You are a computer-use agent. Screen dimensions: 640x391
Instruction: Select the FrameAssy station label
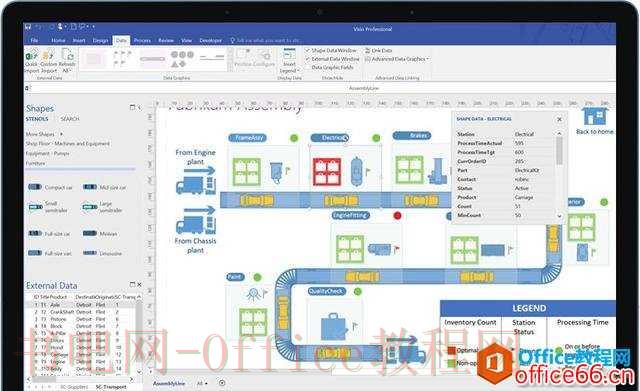(248, 138)
